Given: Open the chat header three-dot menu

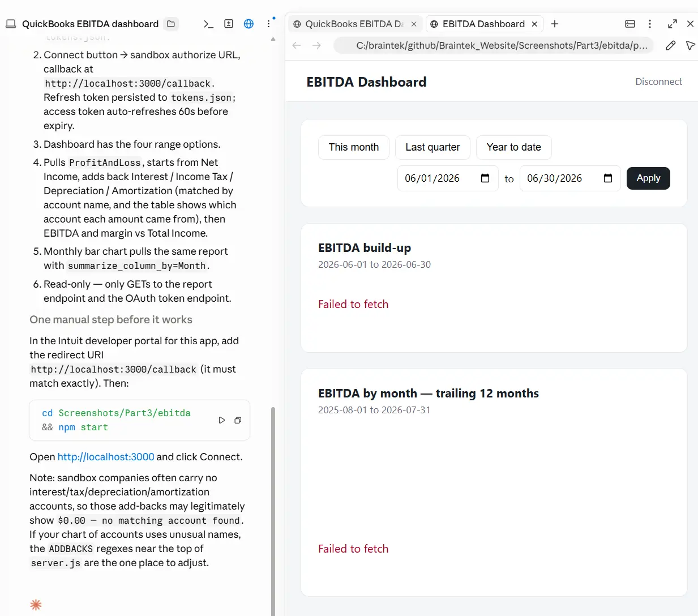Looking at the screenshot, I should [x=269, y=24].
